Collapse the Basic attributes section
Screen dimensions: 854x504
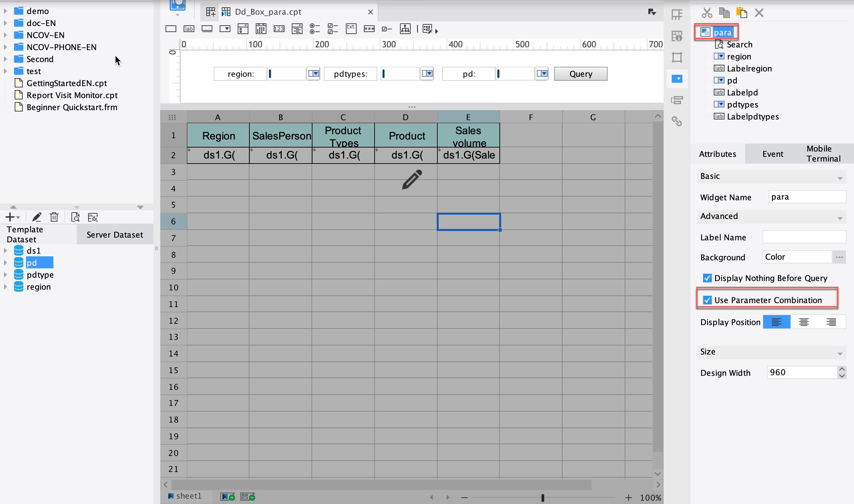click(x=840, y=178)
